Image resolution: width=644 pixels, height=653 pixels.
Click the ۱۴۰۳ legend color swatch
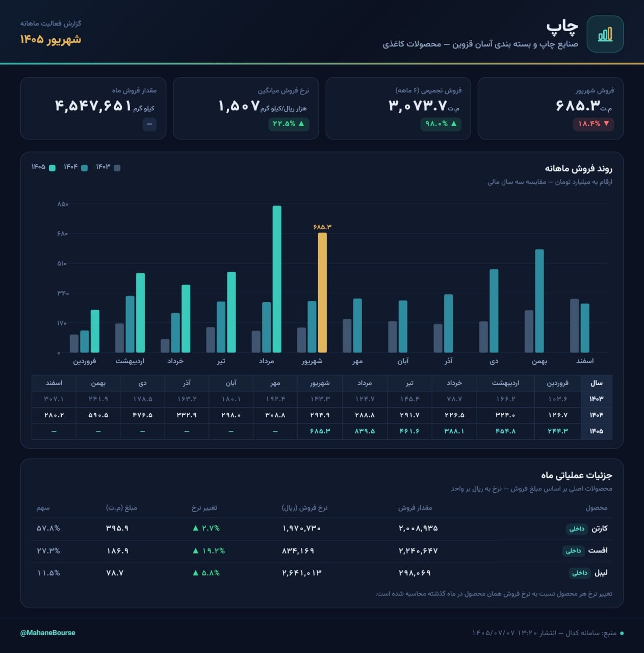[x=117, y=168]
